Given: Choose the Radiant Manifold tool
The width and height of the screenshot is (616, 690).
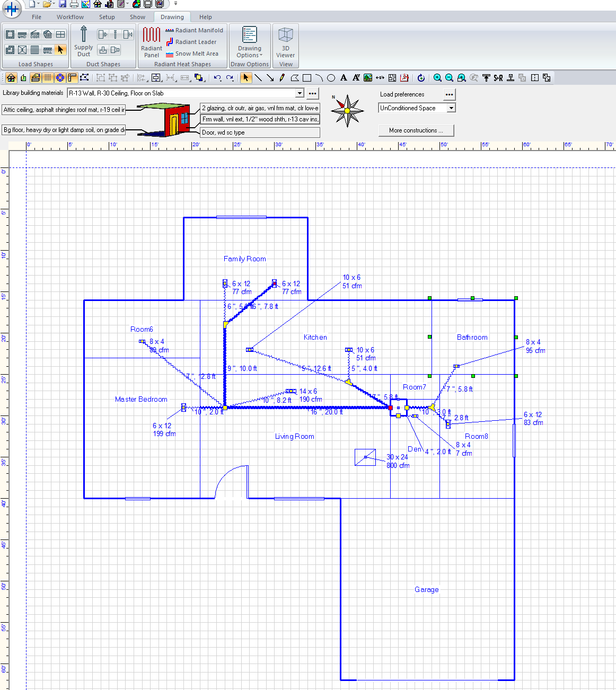Looking at the screenshot, I should pos(194,30).
